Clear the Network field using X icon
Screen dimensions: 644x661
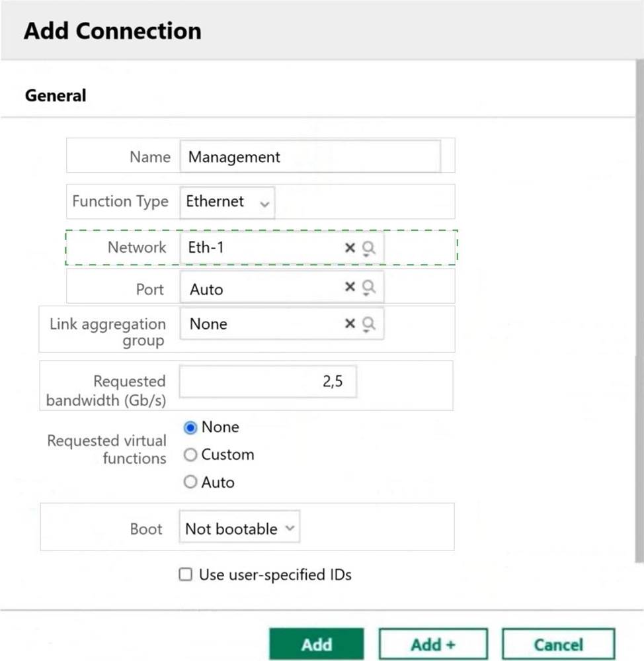350,247
